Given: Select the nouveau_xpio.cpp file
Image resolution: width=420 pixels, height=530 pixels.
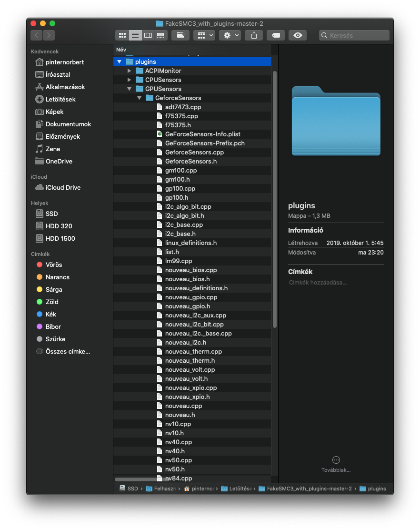Looking at the screenshot, I should click(192, 388).
